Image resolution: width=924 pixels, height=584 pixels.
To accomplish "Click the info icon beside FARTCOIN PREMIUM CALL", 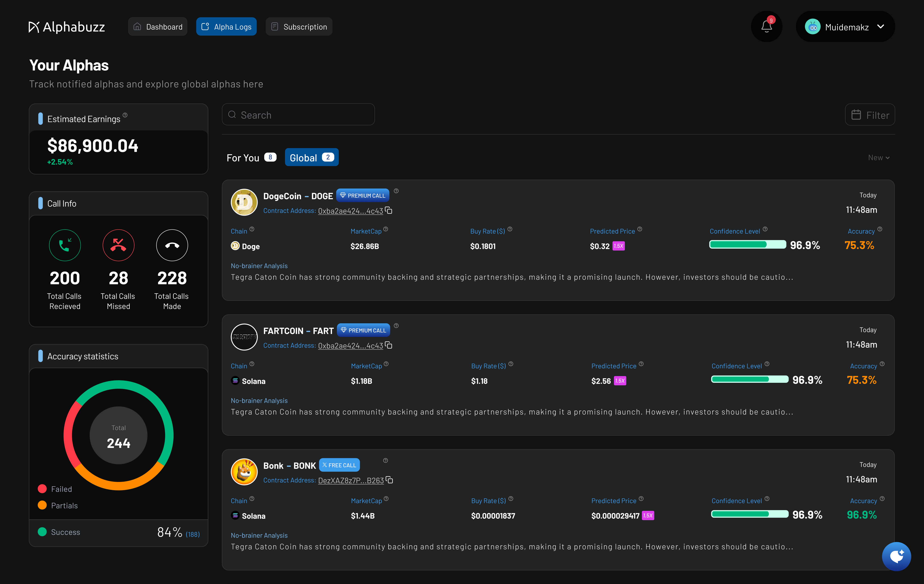I will (x=396, y=326).
